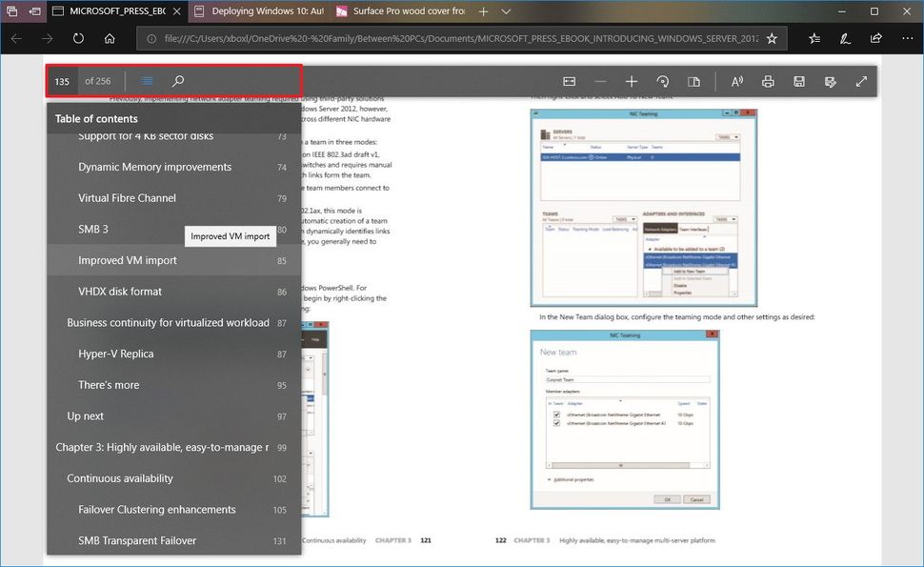Decrease zoom with the minus control
Screen dimensions: 924x567
600,81
